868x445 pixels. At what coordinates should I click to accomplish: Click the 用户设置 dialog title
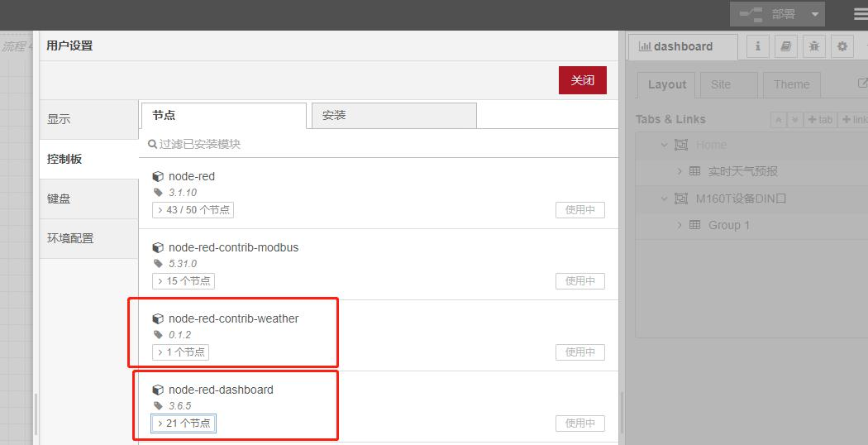69,45
